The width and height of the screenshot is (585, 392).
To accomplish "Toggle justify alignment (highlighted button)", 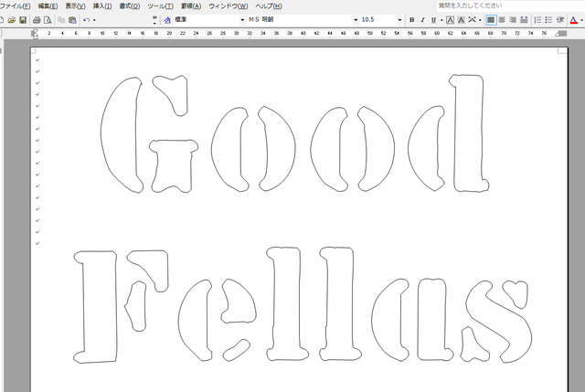I will [491, 20].
